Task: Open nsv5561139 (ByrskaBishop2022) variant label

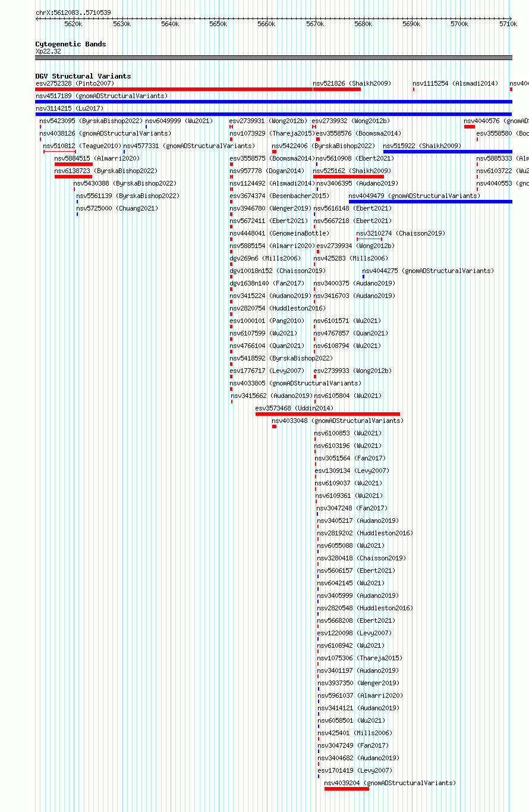Action: [x=128, y=196]
